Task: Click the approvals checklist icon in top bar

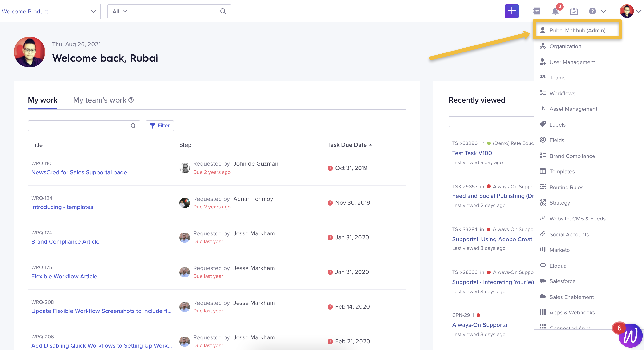Action: click(x=574, y=11)
